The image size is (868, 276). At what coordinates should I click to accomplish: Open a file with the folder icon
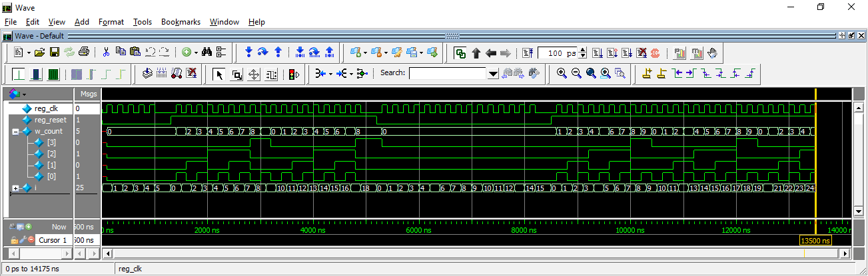[x=40, y=52]
